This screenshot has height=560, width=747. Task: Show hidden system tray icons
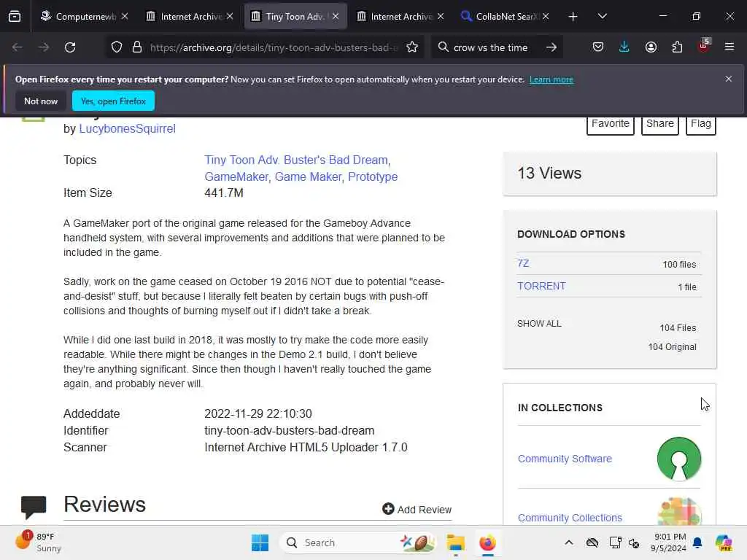tap(569, 542)
